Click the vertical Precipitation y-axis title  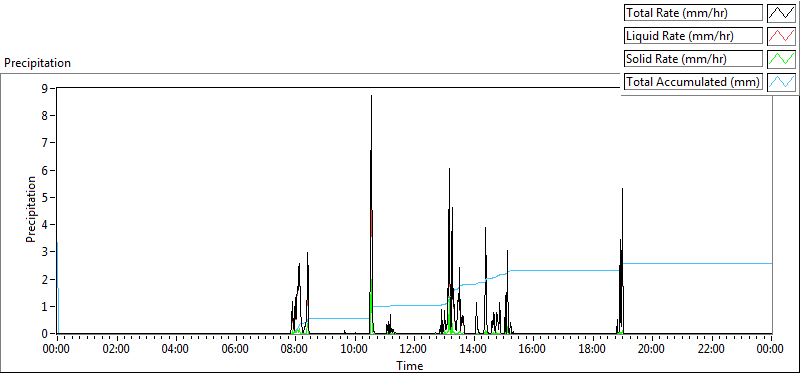31,210
